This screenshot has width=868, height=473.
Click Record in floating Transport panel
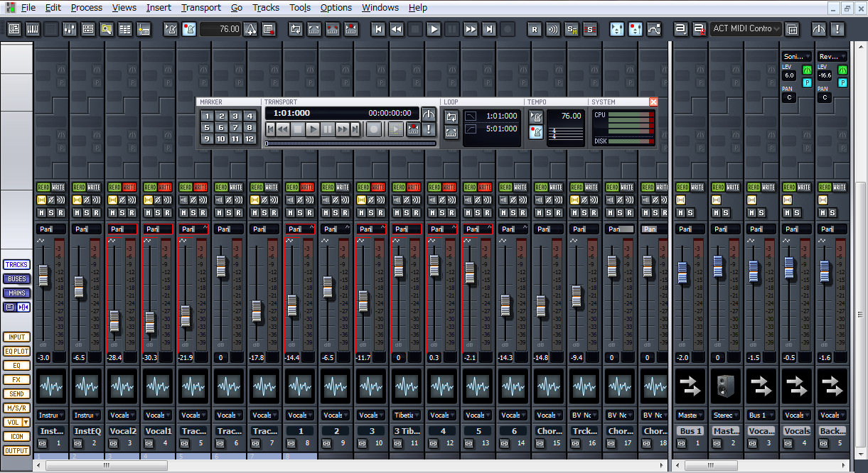(374, 129)
